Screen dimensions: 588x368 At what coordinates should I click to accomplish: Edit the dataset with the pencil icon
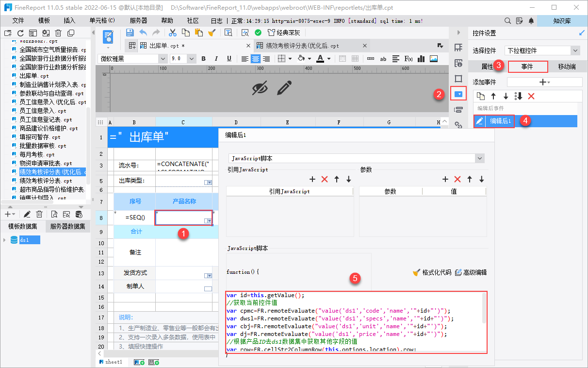[x=27, y=214]
